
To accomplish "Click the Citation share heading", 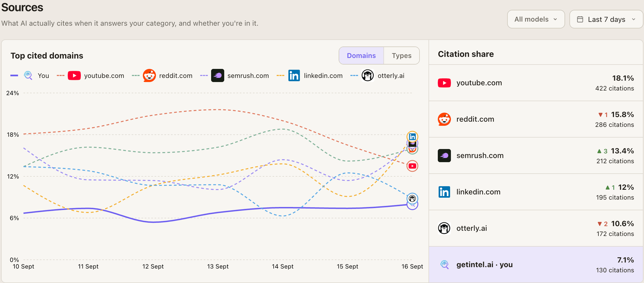I will (x=466, y=54).
